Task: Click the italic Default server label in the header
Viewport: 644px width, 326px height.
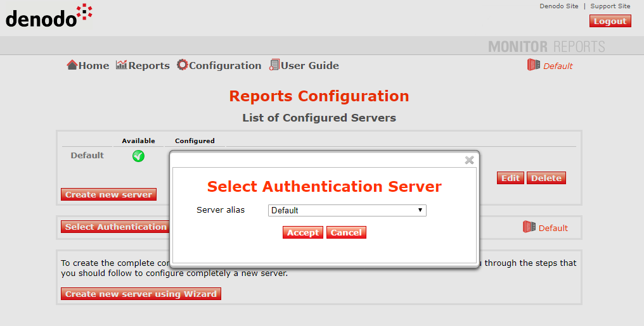Action: (x=558, y=66)
